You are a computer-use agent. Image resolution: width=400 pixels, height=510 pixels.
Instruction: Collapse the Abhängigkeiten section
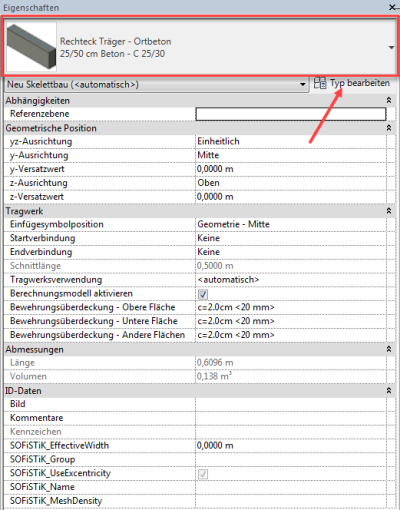click(x=389, y=100)
